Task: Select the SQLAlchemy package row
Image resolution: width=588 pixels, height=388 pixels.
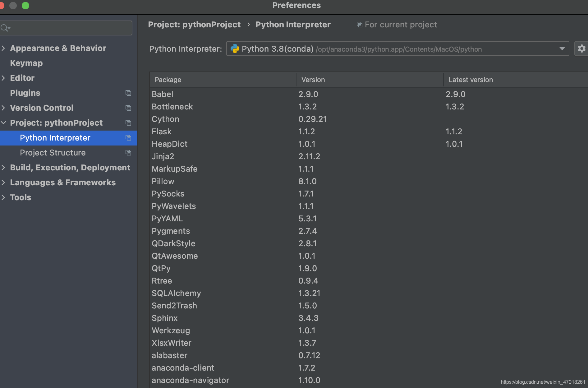Action: 369,293
